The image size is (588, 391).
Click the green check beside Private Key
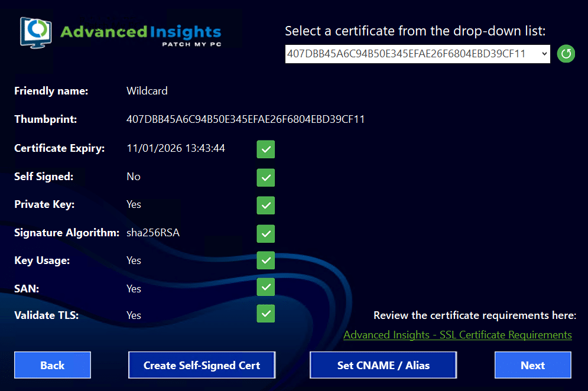(266, 205)
